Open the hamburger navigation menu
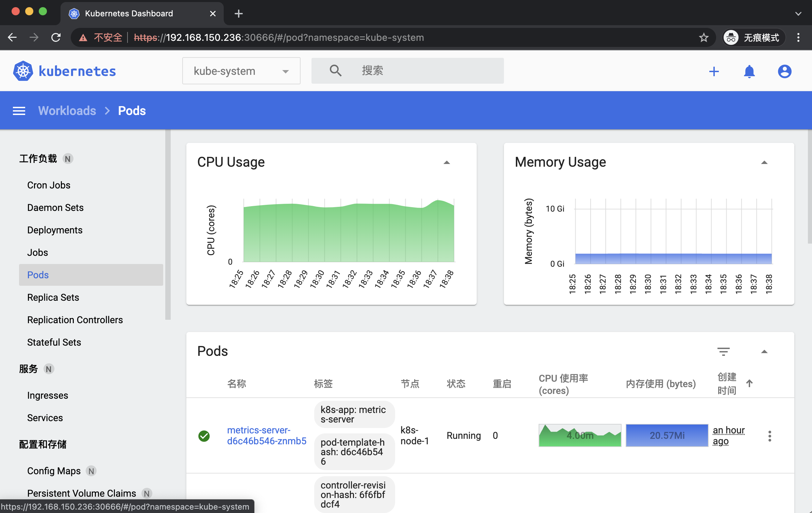The image size is (812, 513). point(19,111)
